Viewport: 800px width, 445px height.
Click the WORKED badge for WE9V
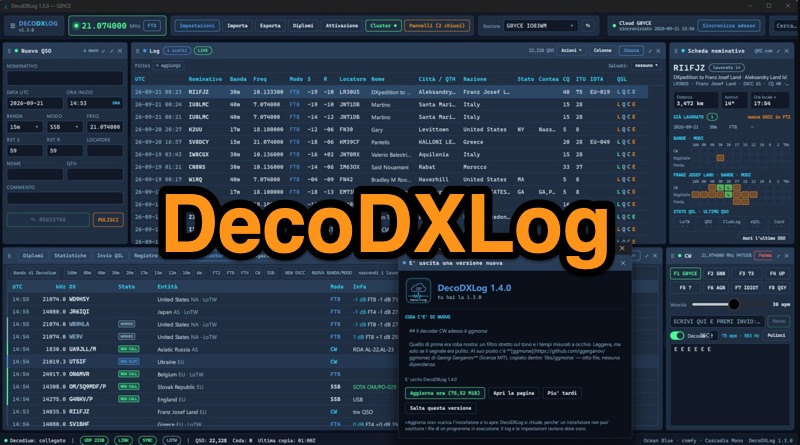(x=127, y=337)
